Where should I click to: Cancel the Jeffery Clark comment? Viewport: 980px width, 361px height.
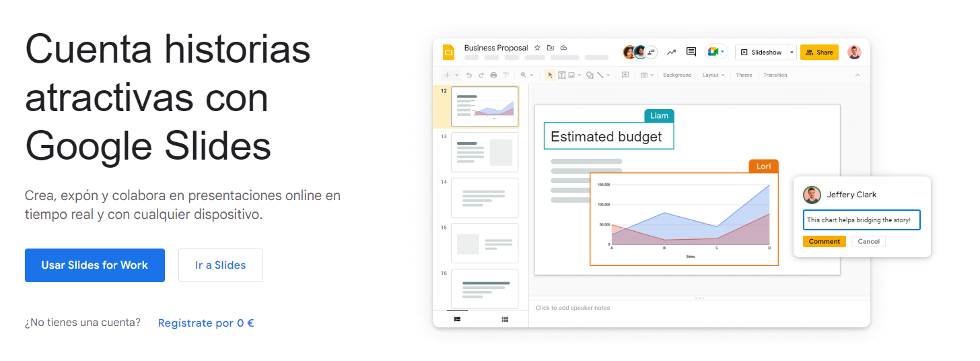[869, 241]
